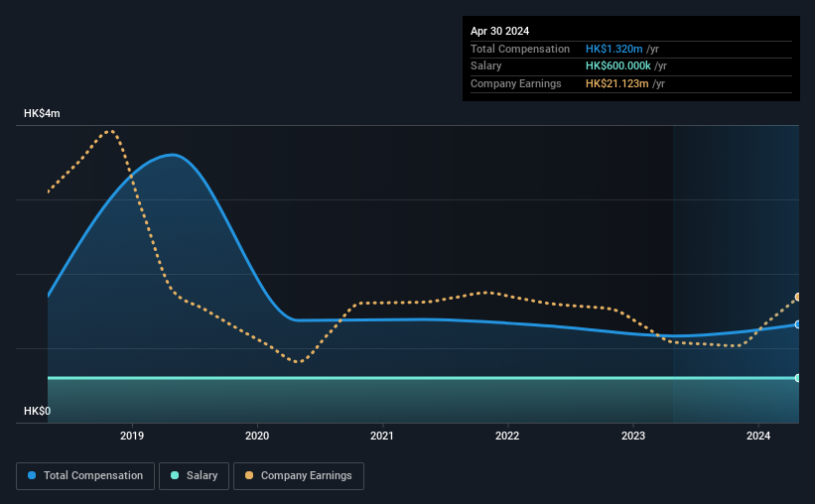Click the HK$21.123m company earnings value
The width and height of the screenshot is (815, 504).
click(x=617, y=83)
